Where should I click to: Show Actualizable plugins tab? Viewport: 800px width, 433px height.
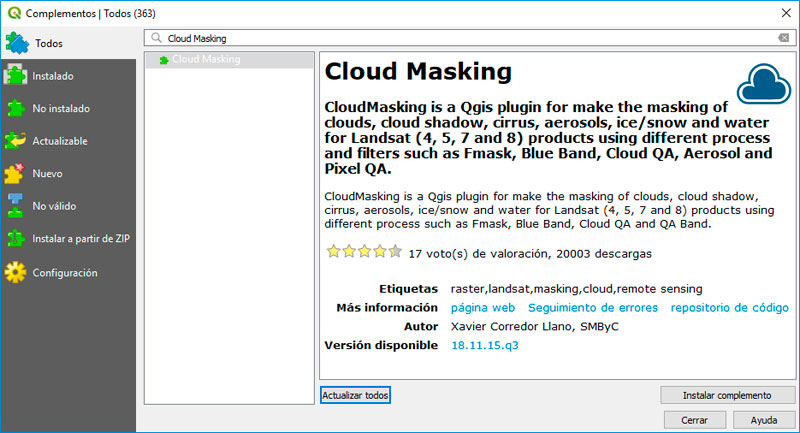68,141
